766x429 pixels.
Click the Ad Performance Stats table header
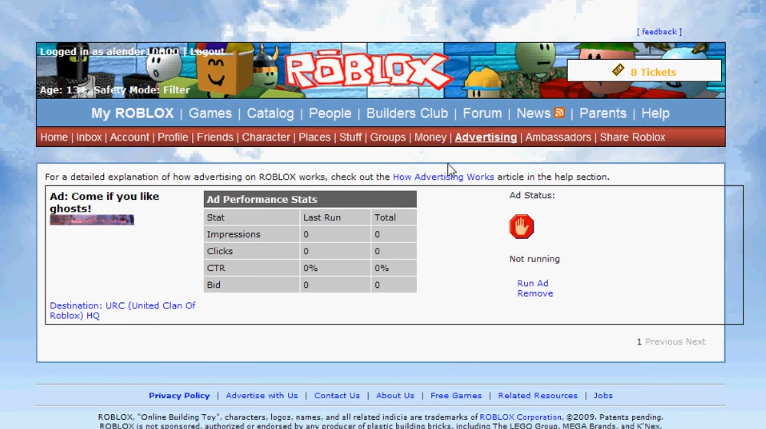(310, 199)
